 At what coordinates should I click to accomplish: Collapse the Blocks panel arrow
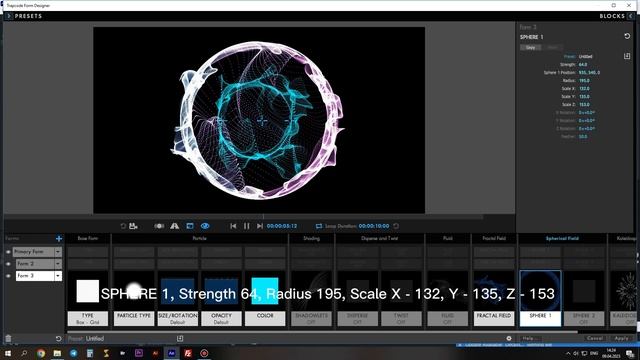[x=631, y=16]
